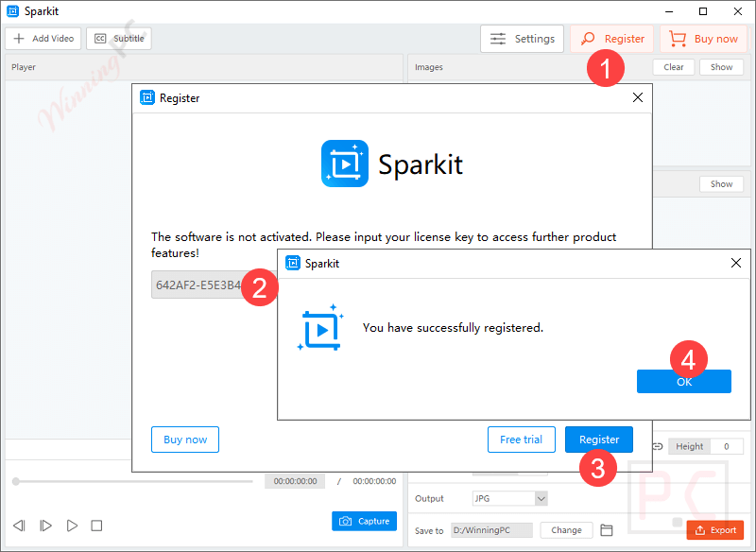The height and width of the screenshot is (552, 756).
Task: Clear the Images panel
Action: point(673,67)
